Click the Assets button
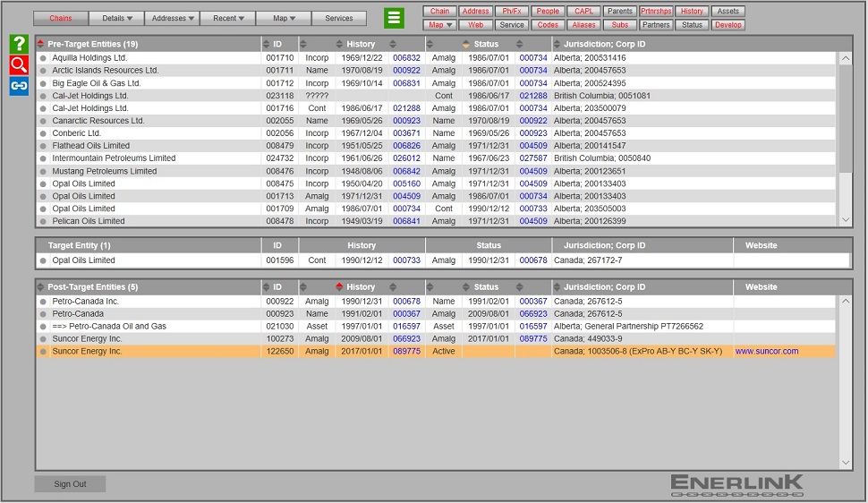868x503 pixels. (x=728, y=11)
